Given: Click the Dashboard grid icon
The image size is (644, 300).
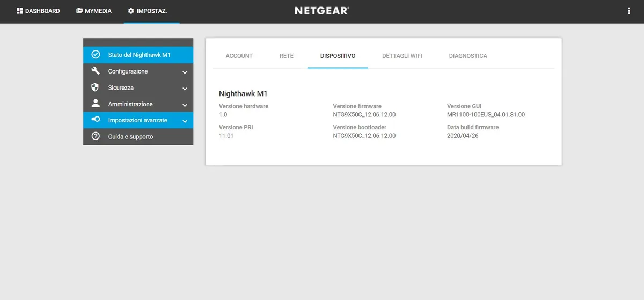Looking at the screenshot, I should [20, 11].
